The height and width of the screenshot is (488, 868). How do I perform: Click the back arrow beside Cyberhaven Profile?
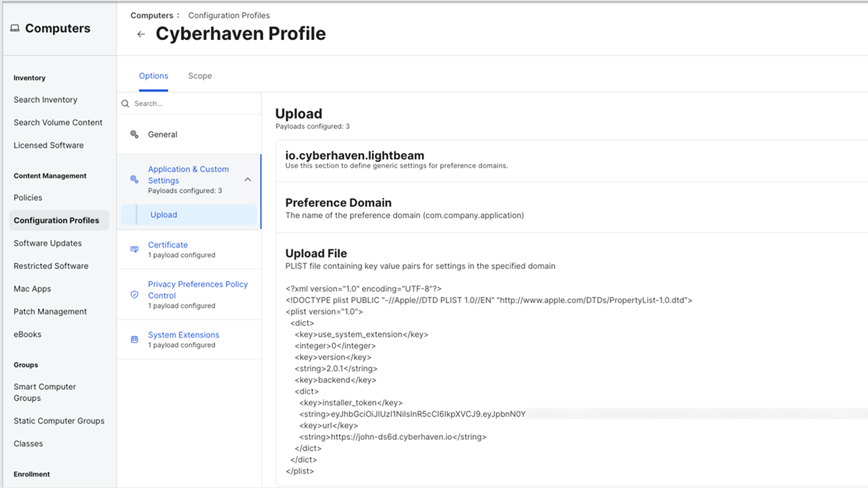point(141,35)
